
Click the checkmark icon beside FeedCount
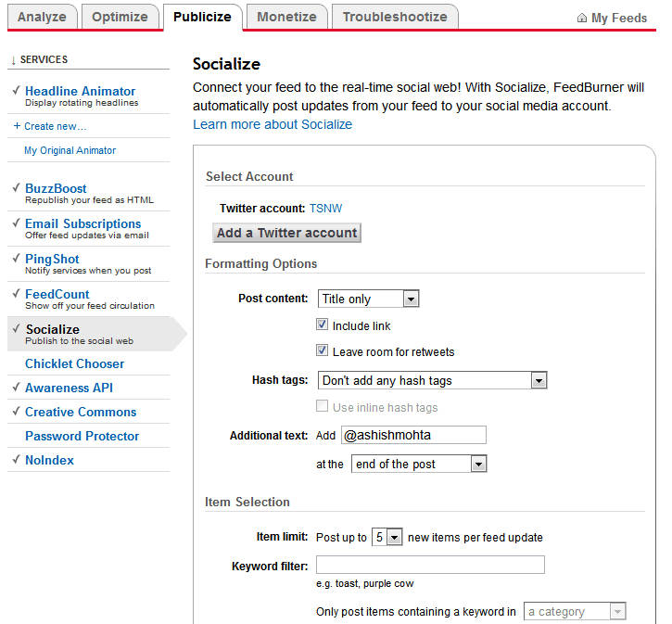17,293
